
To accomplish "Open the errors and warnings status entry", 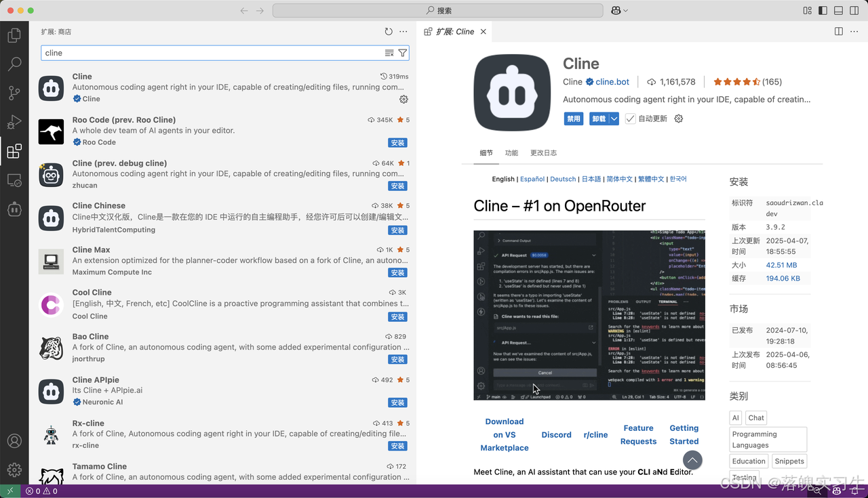I will point(41,491).
